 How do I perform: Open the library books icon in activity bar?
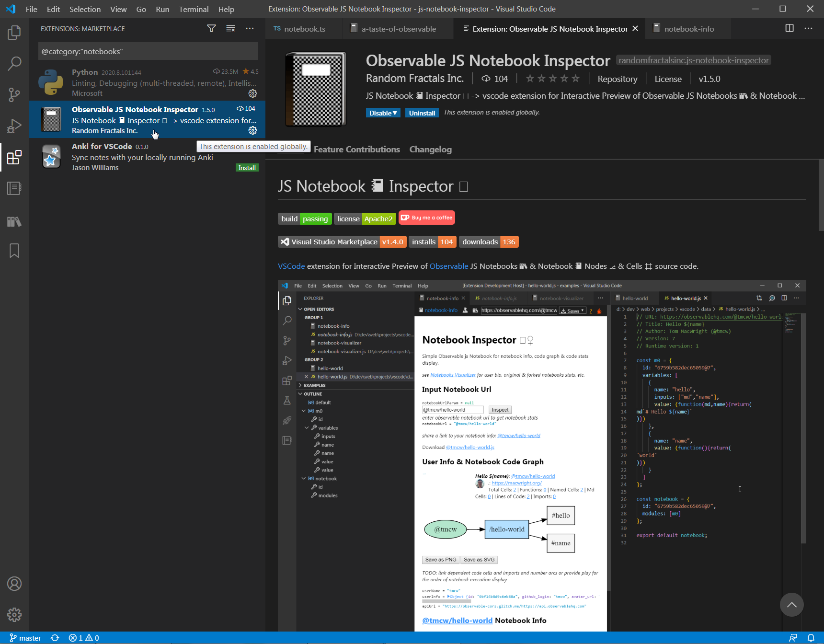(14, 221)
